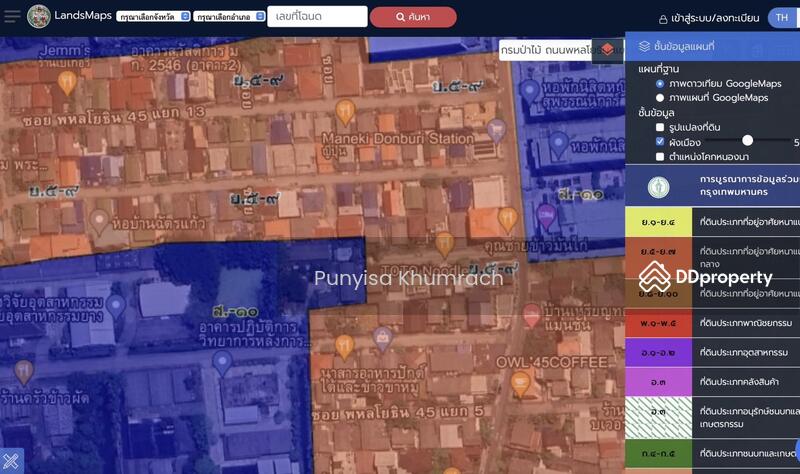Uncheck the city plan layer checkbox
This screenshot has height=474, width=800.
point(660,142)
